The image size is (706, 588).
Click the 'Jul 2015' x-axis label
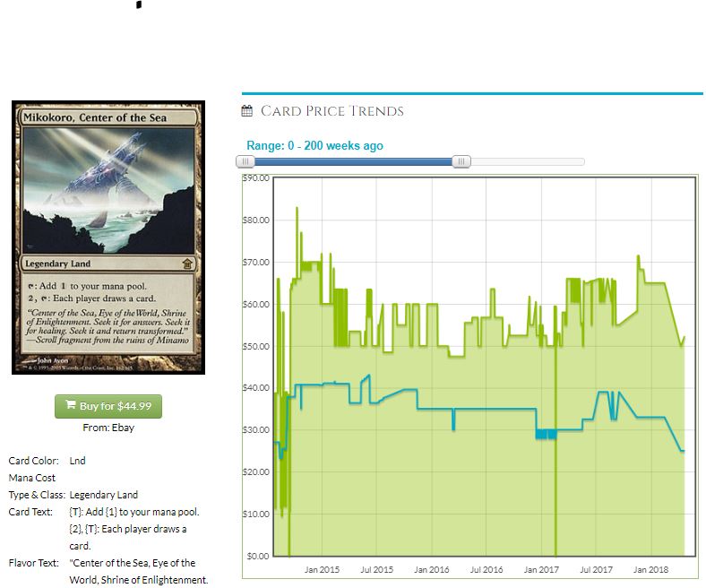coord(377,569)
